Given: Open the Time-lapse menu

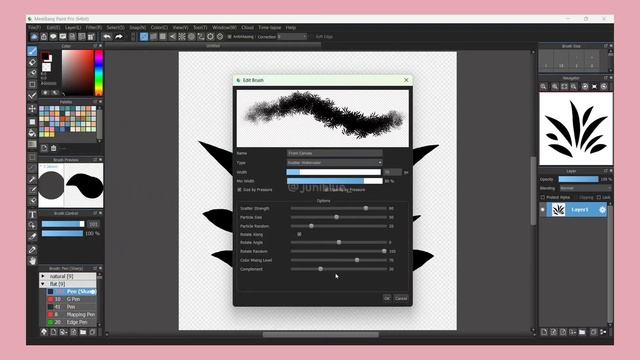Looking at the screenshot, I should coord(270,28).
